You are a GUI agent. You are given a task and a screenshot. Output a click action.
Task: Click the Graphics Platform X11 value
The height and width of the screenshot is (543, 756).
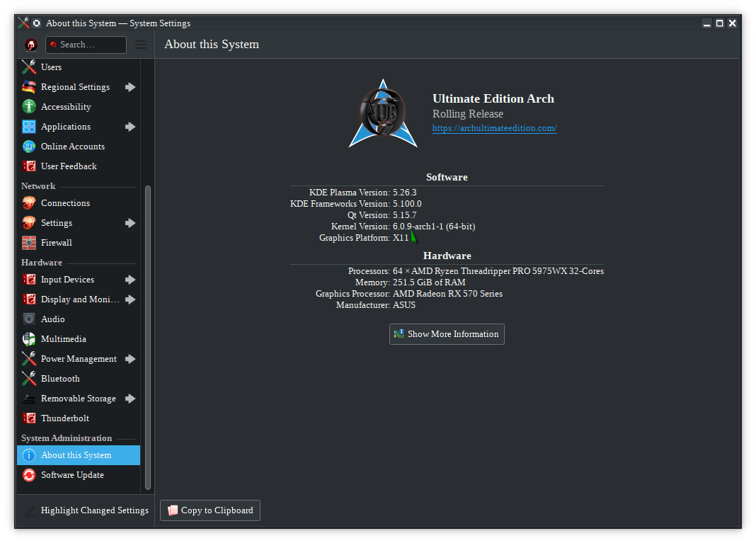[401, 238]
